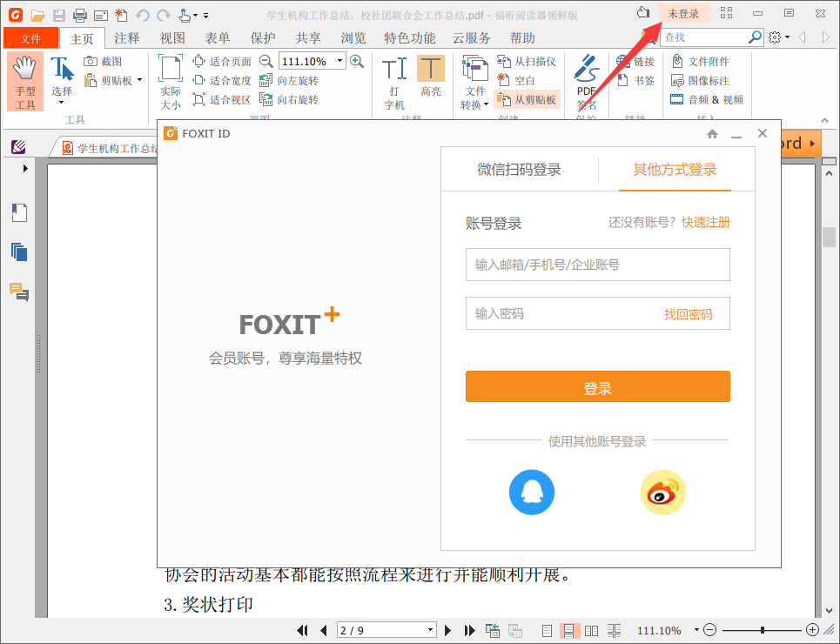Create blank PDF (空白)
Screen dimensions: 840x644
pos(516,80)
